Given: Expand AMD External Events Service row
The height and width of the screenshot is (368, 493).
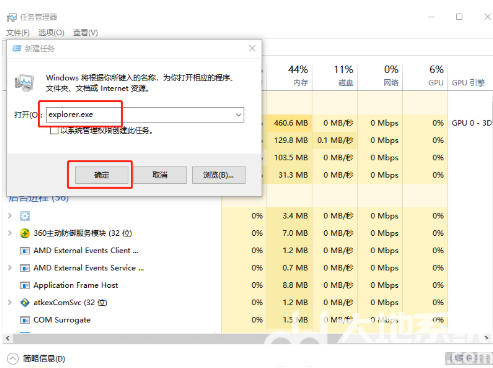Looking at the screenshot, I should tap(10, 268).
